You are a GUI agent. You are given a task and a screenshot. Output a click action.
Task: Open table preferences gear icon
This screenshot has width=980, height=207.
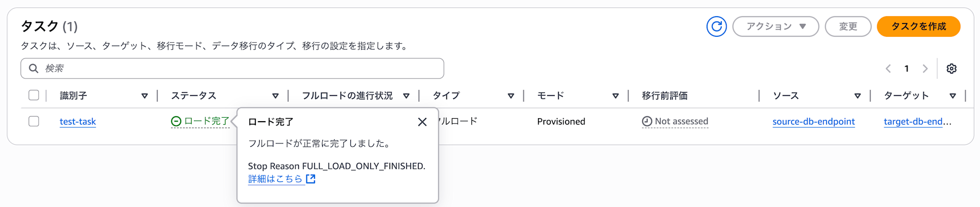pos(952,69)
